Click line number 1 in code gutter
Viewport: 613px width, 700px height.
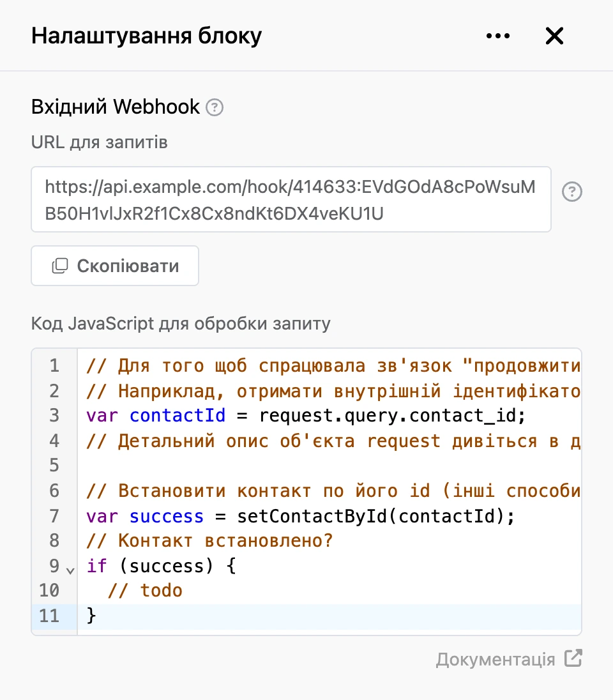[54, 365]
